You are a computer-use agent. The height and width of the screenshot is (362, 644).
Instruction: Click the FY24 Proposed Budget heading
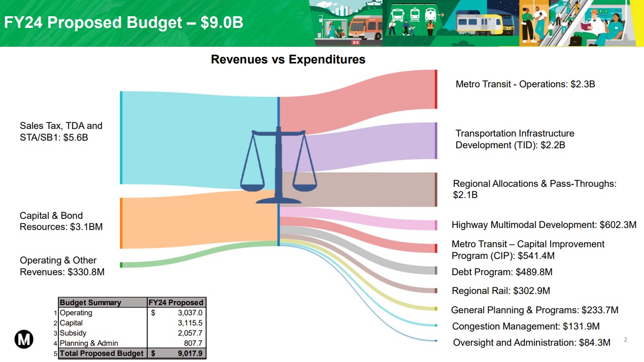[x=124, y=23]
